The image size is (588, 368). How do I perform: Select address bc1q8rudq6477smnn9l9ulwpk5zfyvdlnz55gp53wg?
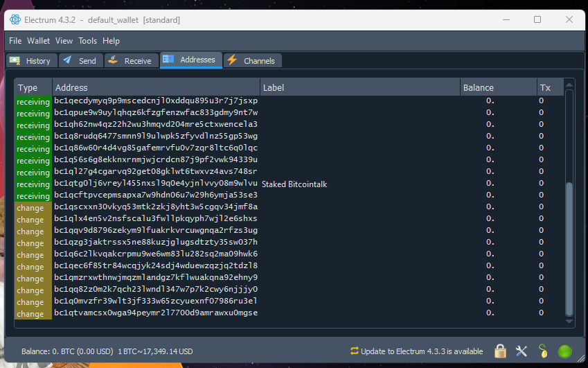(156, 136)
